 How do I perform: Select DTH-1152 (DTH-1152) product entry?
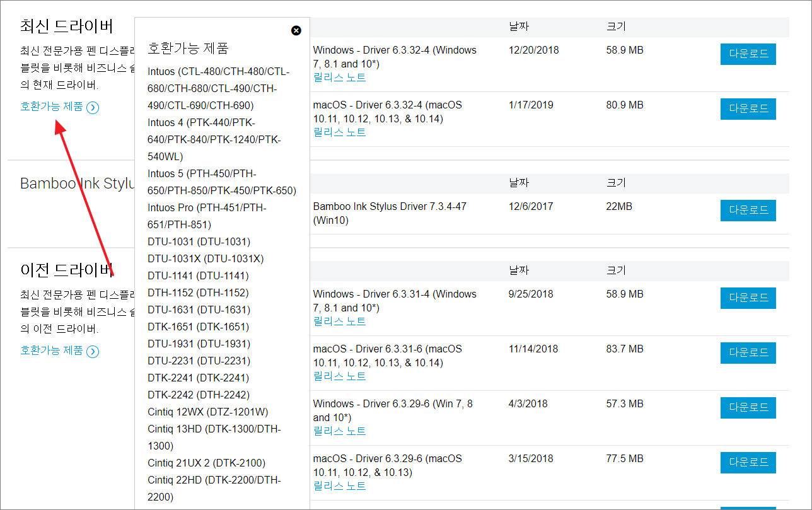198,293
